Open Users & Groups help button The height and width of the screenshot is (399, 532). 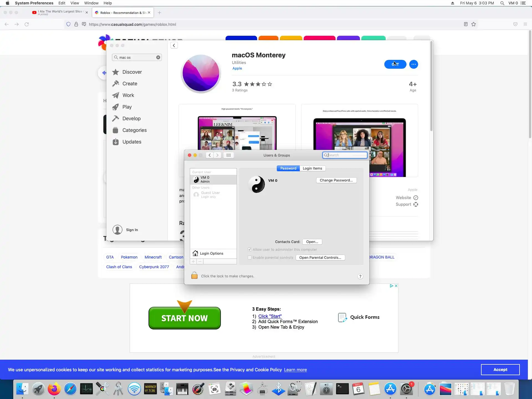click(x=360, y=276)
